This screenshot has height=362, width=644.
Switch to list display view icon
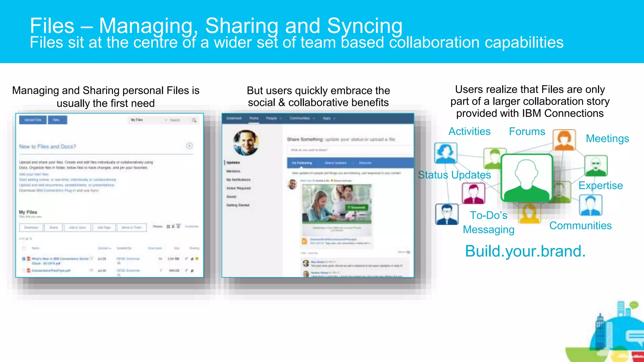coord(173,226)
